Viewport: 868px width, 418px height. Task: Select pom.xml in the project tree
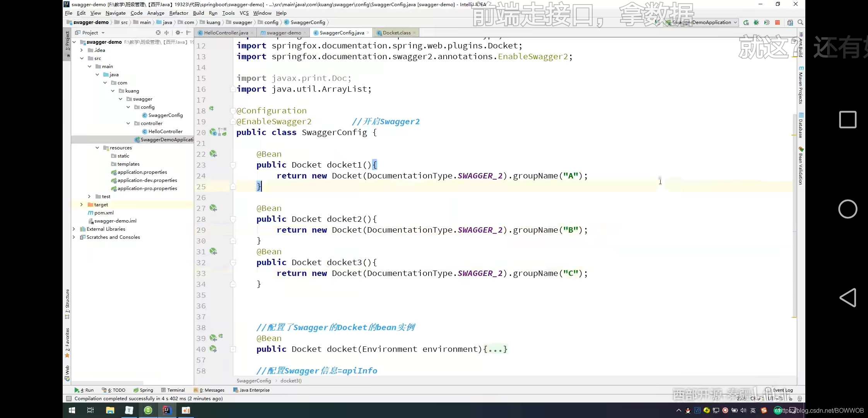(x=104, y=213)
